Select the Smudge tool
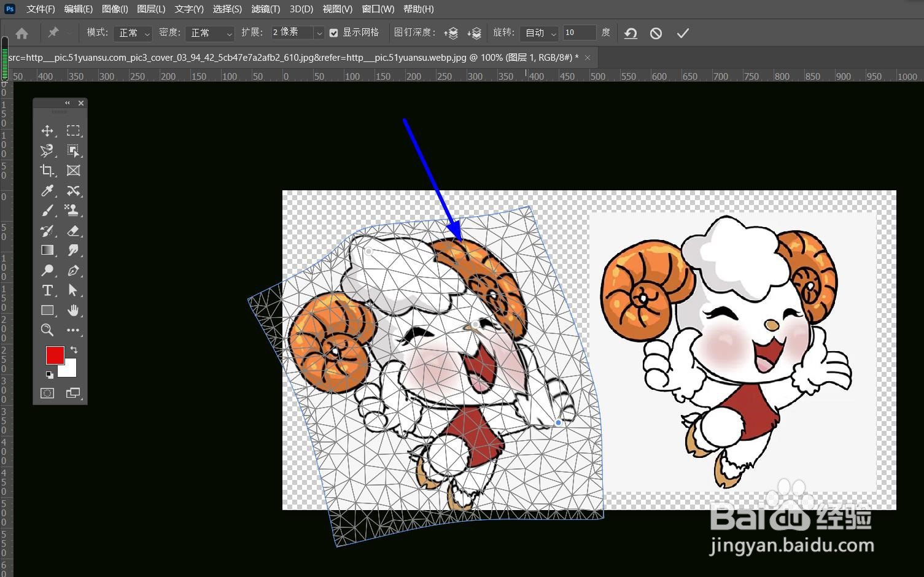The height and width of the screenshot is (577, 924). (x=73, y=250)
